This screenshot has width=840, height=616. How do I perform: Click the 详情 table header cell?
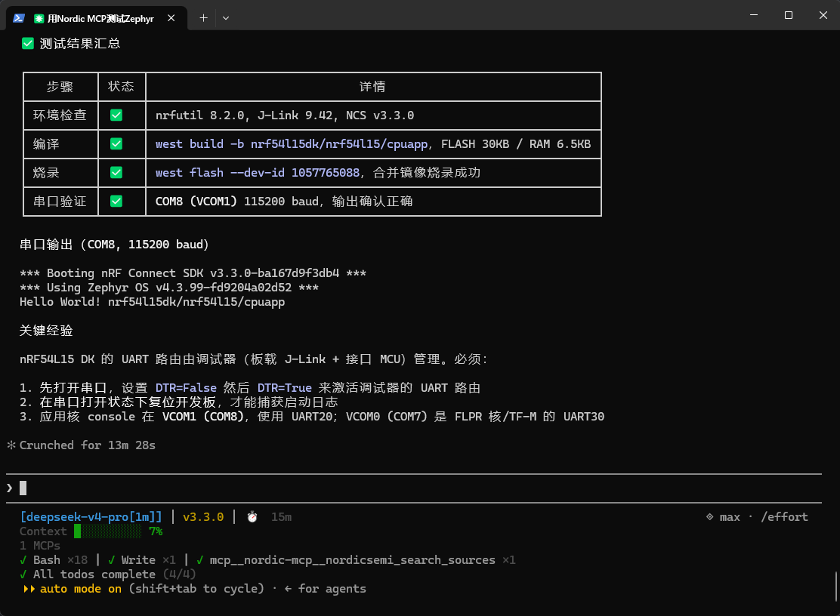(373, 87)
